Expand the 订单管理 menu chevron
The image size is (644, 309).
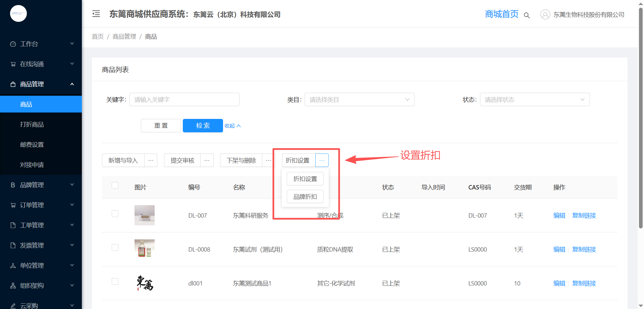[72, 205]
